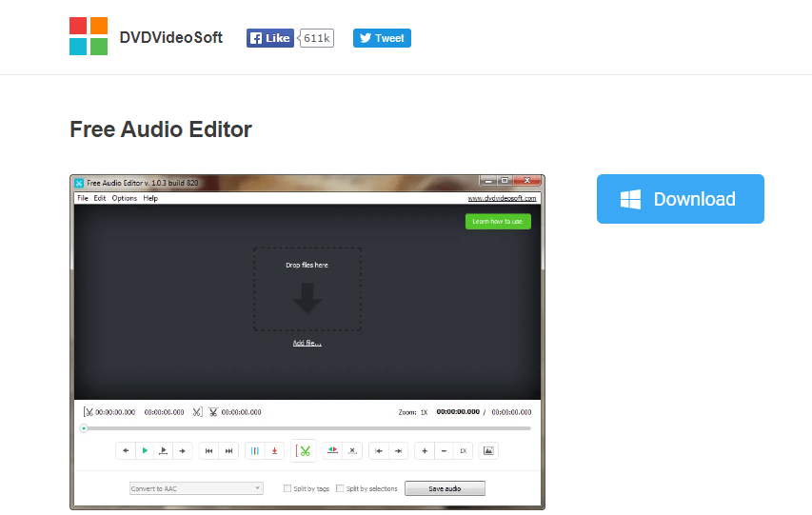Click the skip to next button
Image resolution: width=812 pixels, height=515 pixels.
(x=228, y=451)
